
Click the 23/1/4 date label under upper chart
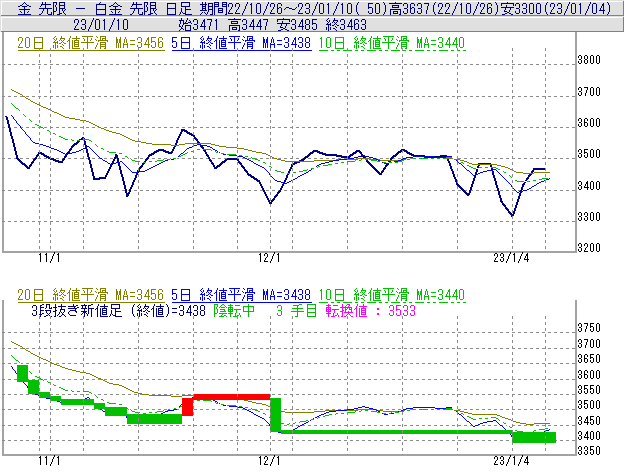coord(511,258)
